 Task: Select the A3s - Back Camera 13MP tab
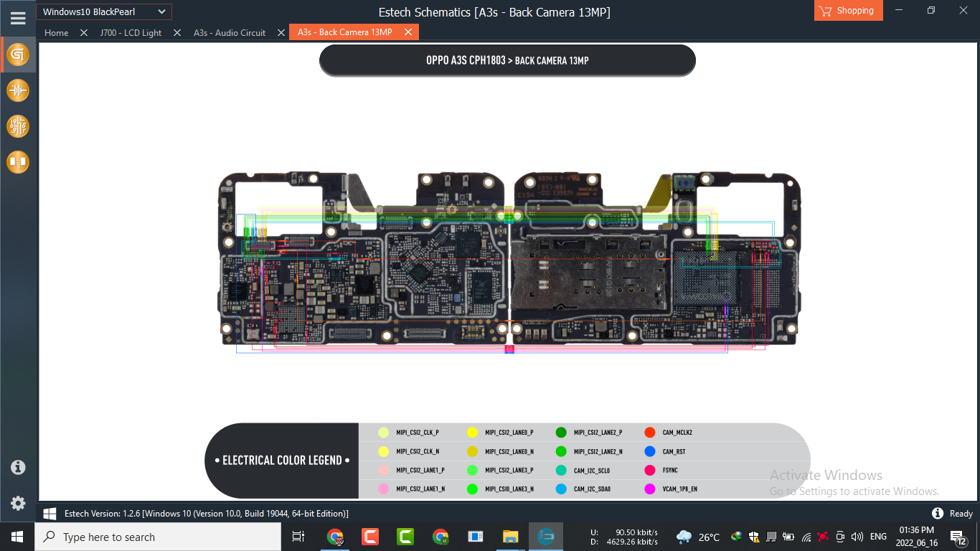[345, 32]
